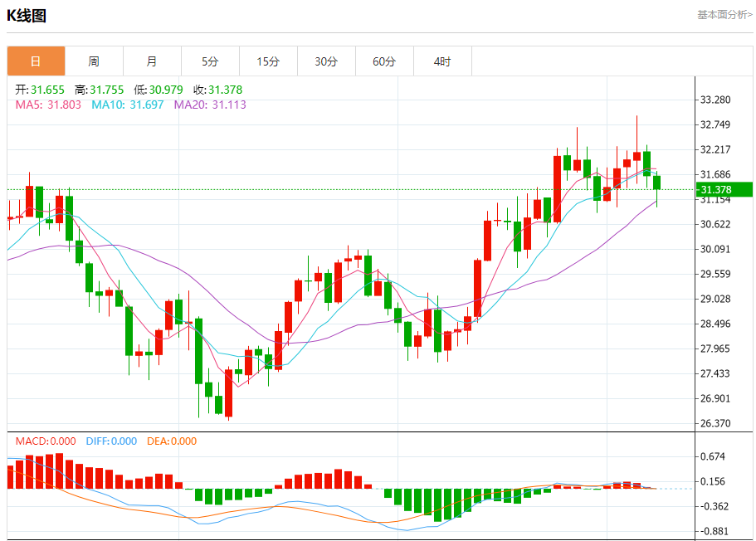Click the DIFF:0.000 indicator label
This screenshot has height=541, width=756.
111,441
